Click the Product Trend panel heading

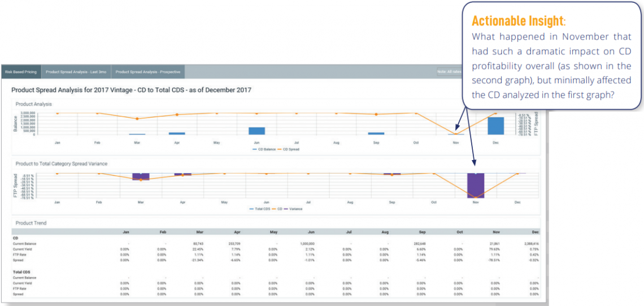pyautogui.click(x=31, y=223)
